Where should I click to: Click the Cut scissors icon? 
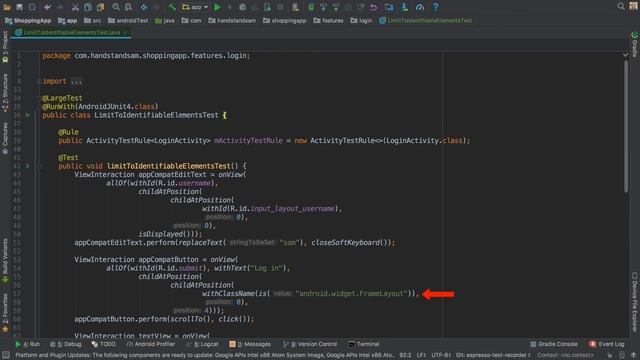point(75,7)
